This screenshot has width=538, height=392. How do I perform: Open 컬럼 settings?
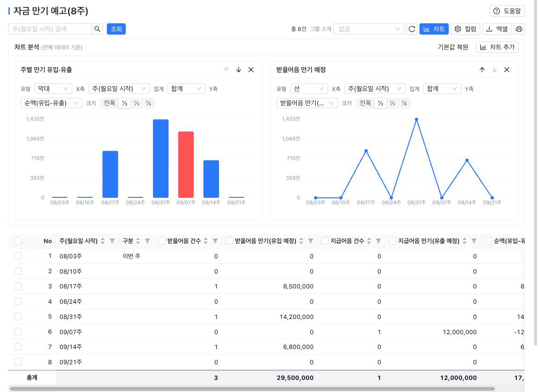point(465,29)
